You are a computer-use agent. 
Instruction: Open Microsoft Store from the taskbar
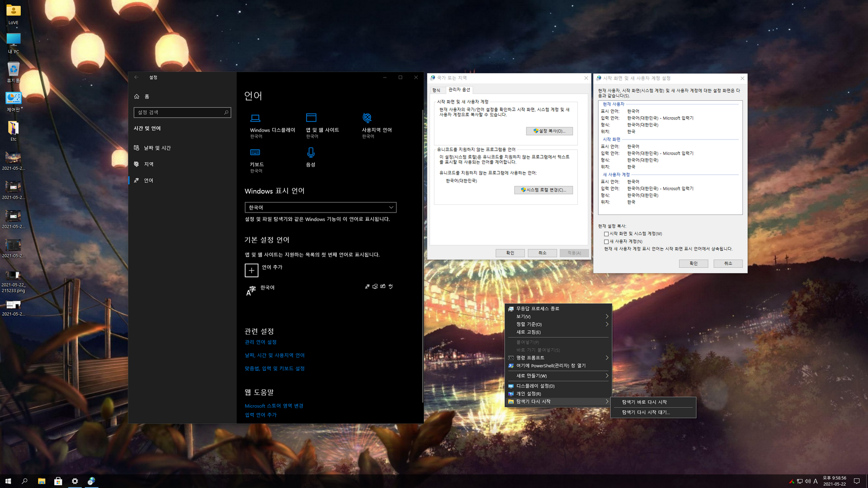[58, 481]
